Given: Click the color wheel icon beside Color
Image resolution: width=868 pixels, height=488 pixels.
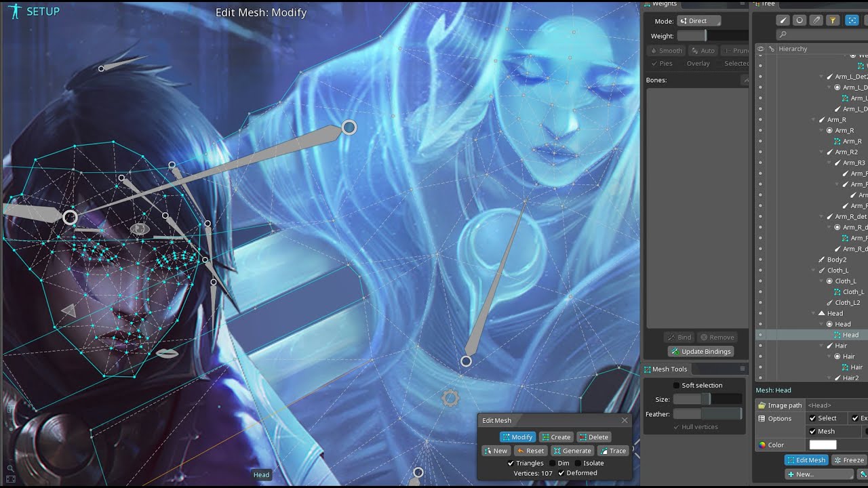Looking at the screenshot, I should tap(762, 445).
